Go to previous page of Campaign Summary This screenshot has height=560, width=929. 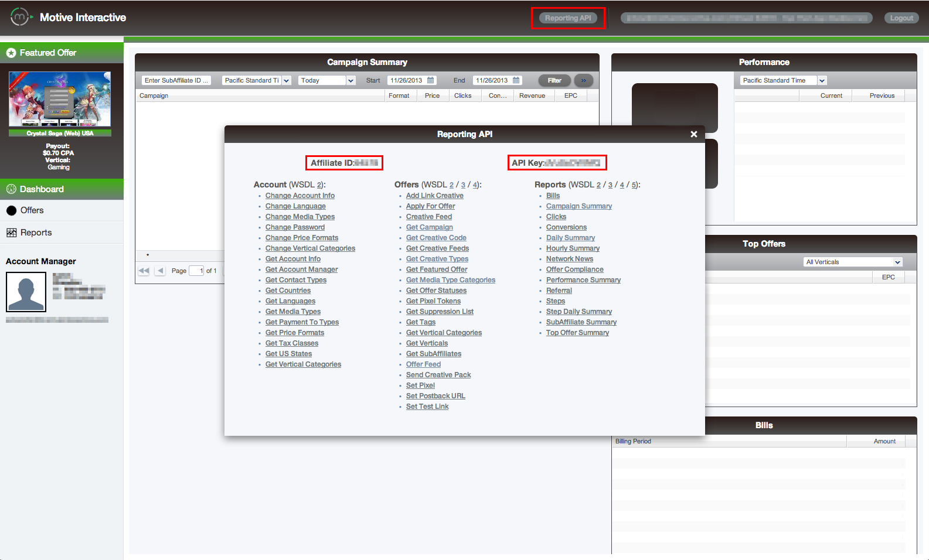[x=160, y=271]
